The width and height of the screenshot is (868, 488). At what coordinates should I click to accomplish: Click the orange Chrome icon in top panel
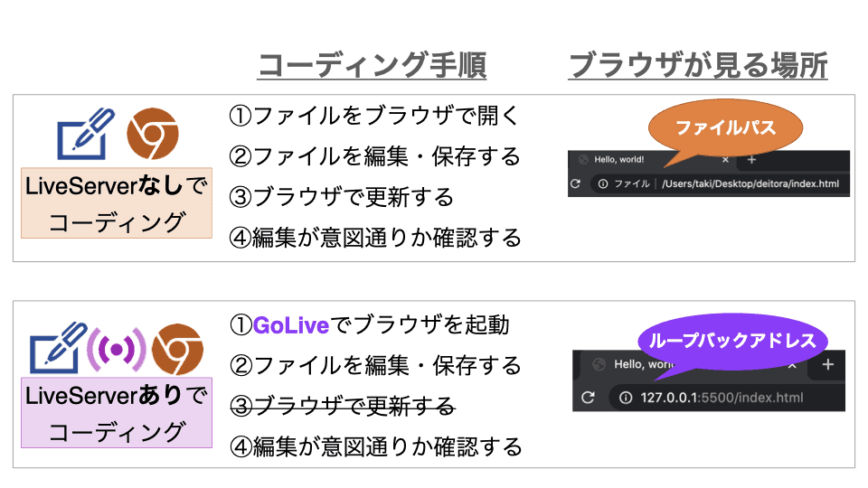(152, 134)
